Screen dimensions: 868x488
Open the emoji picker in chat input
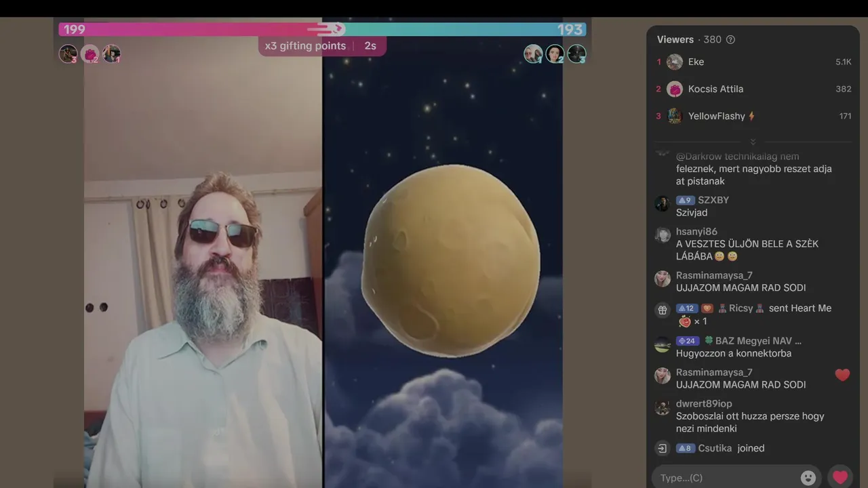tap(808, 477)
